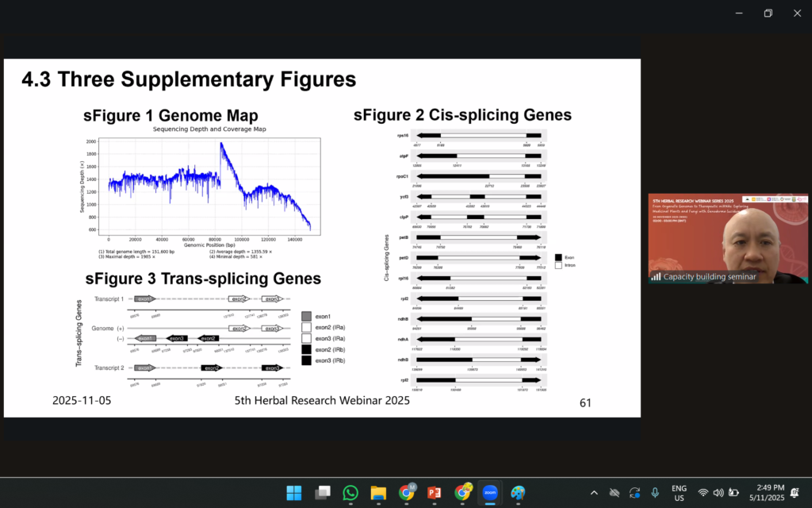Launch File Explorer from the taskbar
Viewport: 812px width, 508px height.
pyautogui.click(x=378, y=493)
